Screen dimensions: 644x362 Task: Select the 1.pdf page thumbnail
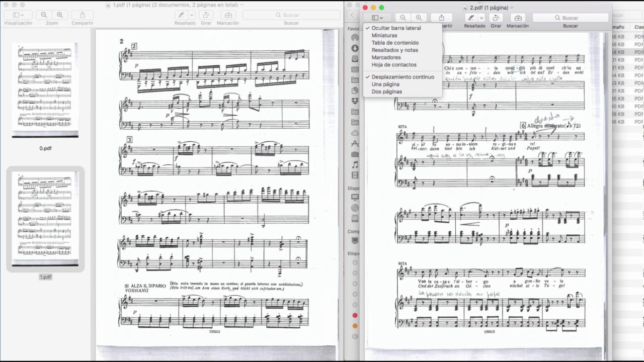point(45,219)
